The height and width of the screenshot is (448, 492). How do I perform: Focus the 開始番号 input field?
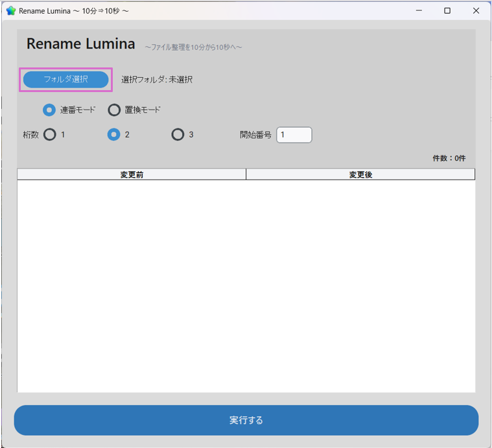tap(294, 135)
